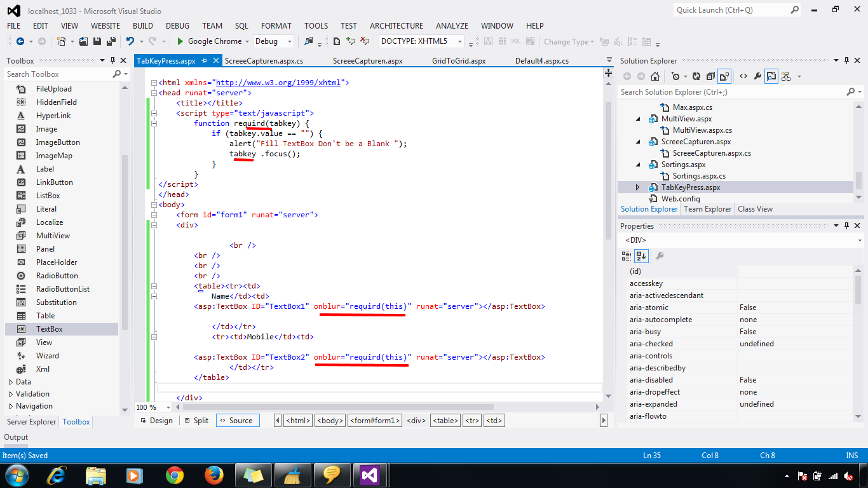The height and width of the screenshot is (488, 868).
Task: Refresh the Solution Explorer
Action: coord(696,76)
